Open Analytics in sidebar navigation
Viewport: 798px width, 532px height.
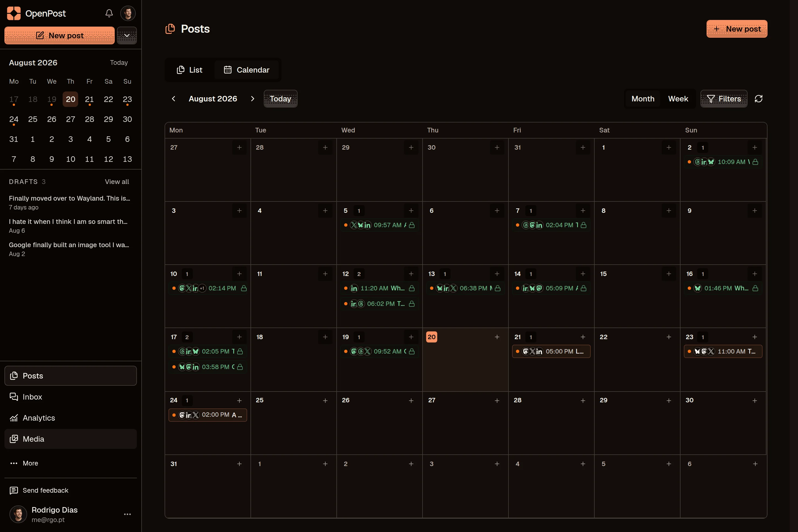pos(71,418)
